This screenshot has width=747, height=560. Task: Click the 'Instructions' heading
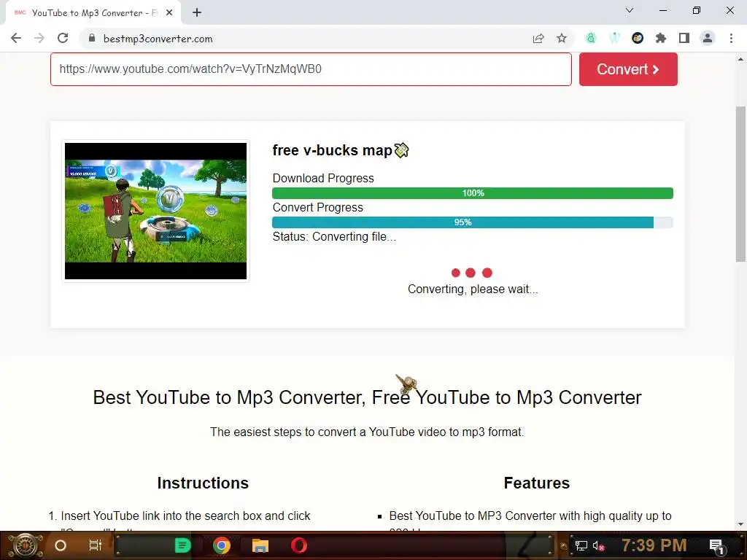point(203,483)
